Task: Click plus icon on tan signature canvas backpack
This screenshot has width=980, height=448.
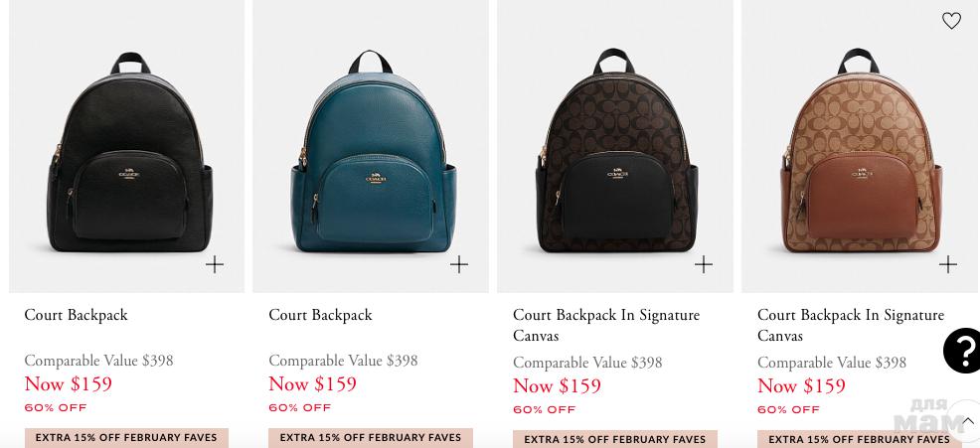Action: [x=947, y=264]
